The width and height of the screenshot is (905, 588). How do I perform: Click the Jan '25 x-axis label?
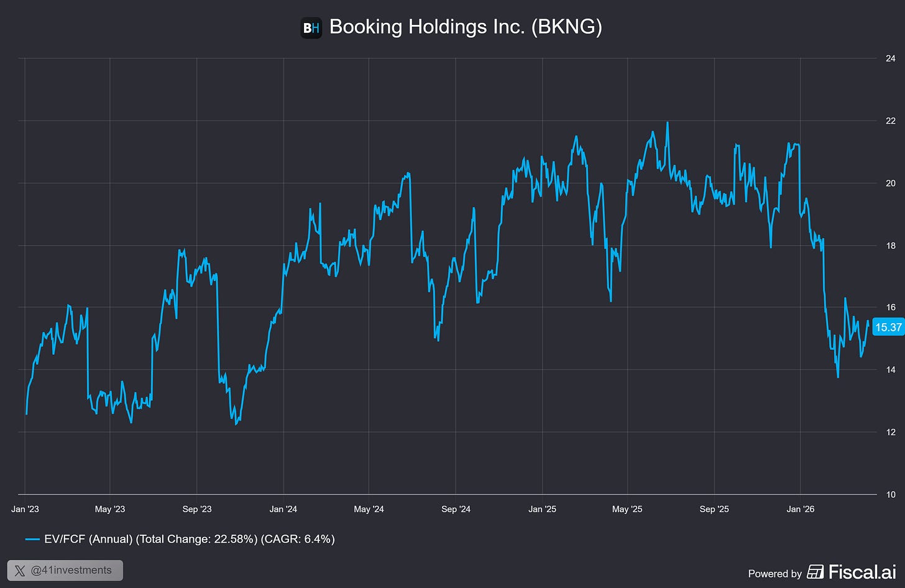542,509
